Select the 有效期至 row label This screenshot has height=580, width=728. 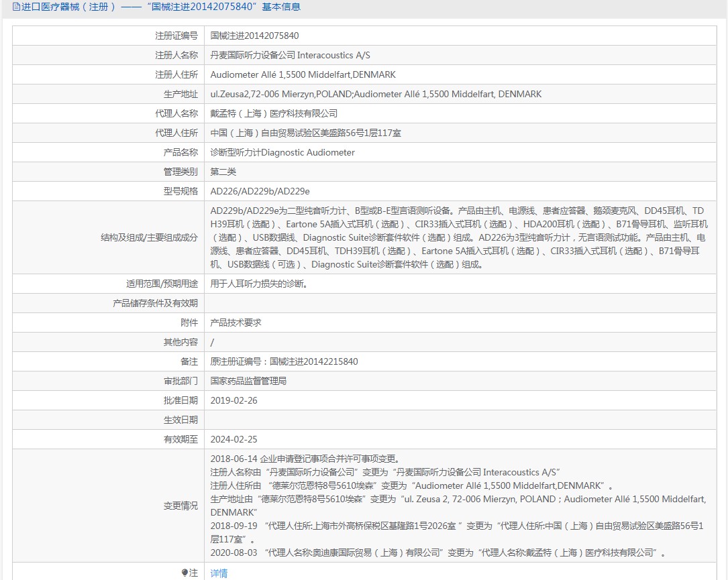point(180,439)
